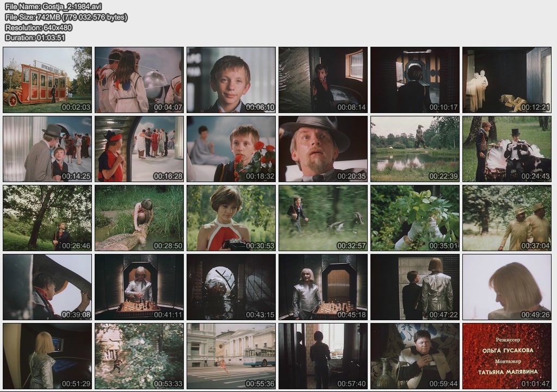The width and height of the screenshot is (557, 392).
Task: Click the pond landscape thumbnail at 00:22:39
Action: click(x=415, y=148)
